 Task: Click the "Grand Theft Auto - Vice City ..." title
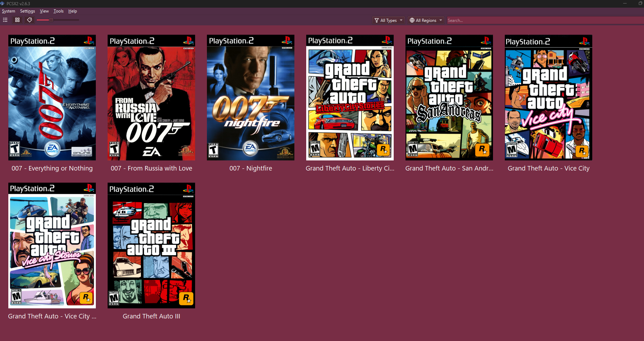click(x=52, y=316)
